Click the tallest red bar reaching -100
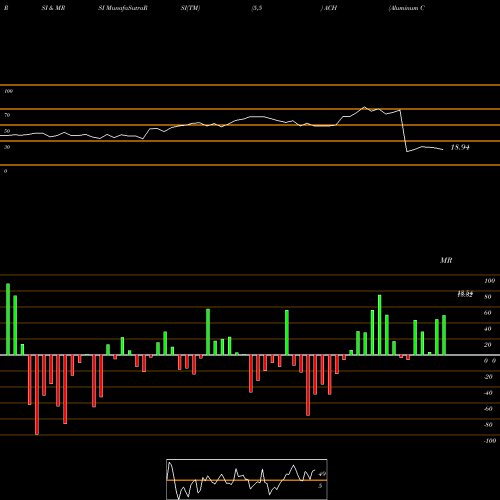Screen dimensions: 500x500 tap(37, 395)
